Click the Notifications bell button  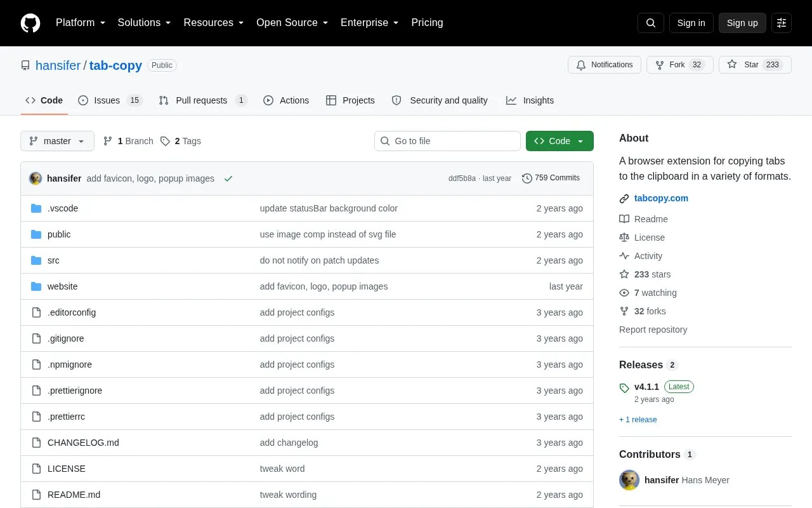click(605, 65)
